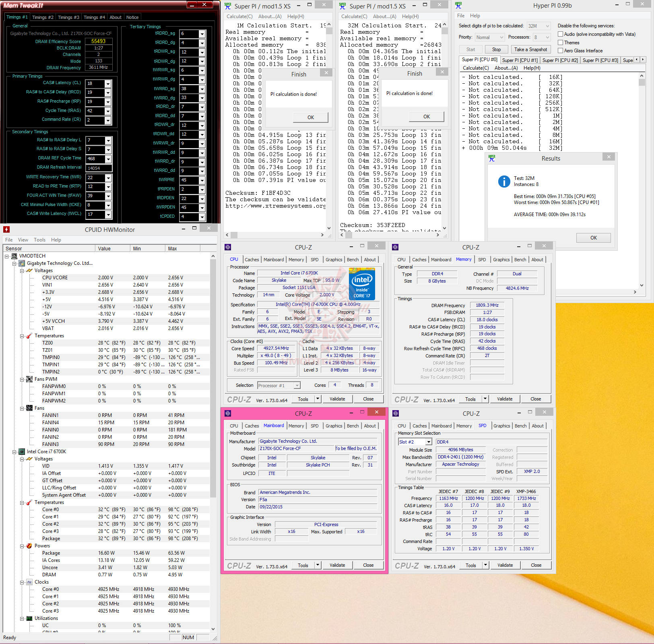Open the CAS# Latency (CL) dropdown

pyautogui.click(x=108, y=83)
